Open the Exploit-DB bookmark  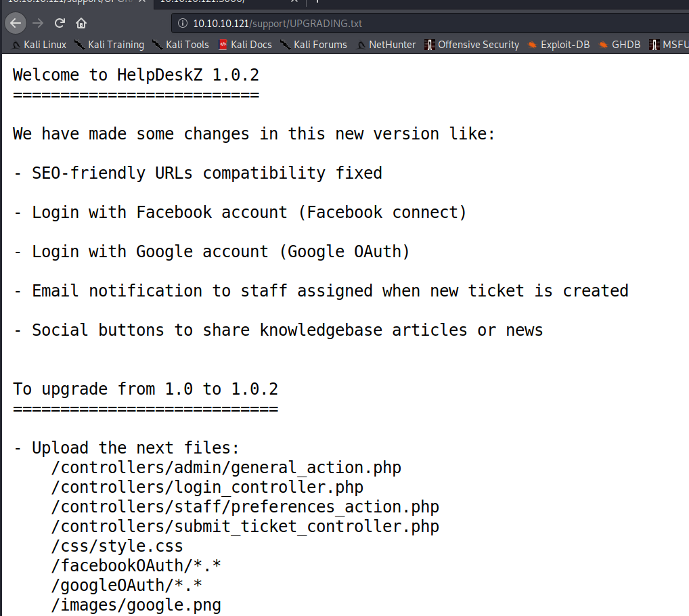tap(558, 45)
